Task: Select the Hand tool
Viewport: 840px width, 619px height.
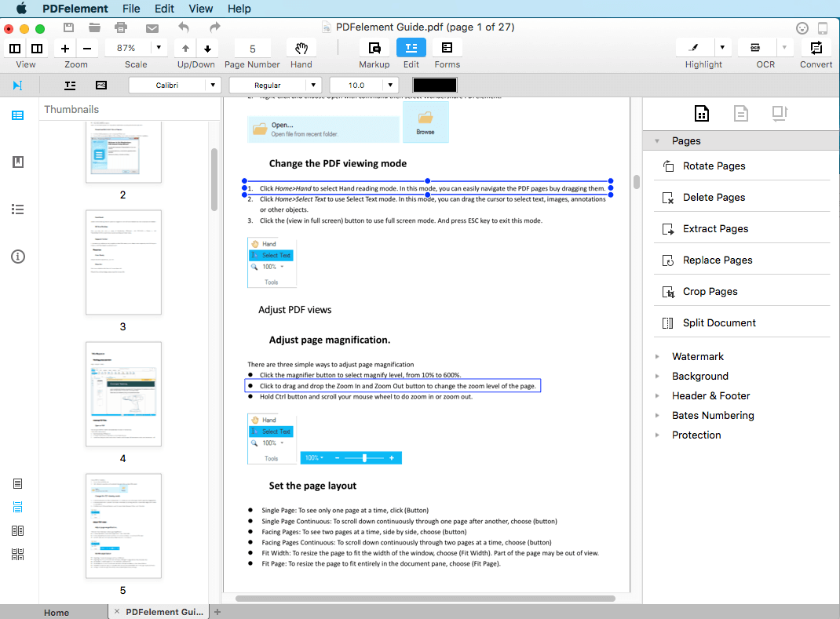Action: pos(301,49)
